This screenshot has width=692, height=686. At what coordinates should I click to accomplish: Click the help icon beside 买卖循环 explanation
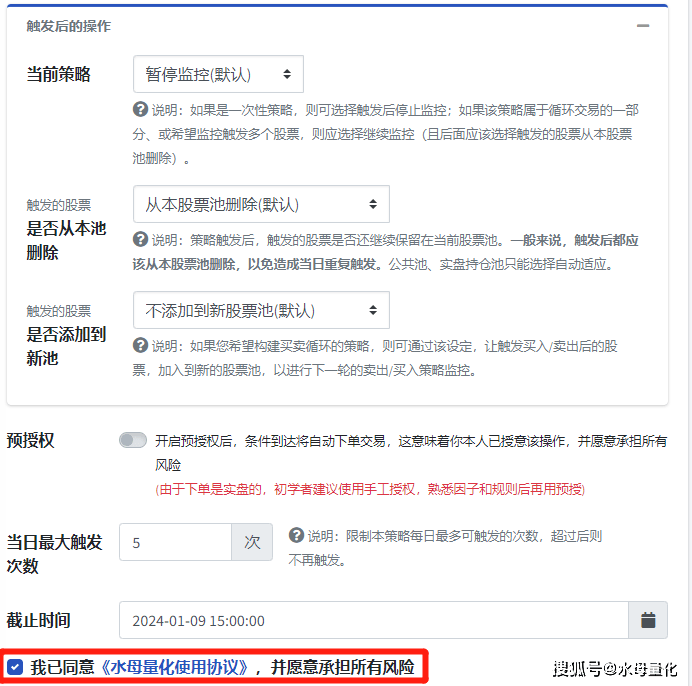click(x=140, y=345)
